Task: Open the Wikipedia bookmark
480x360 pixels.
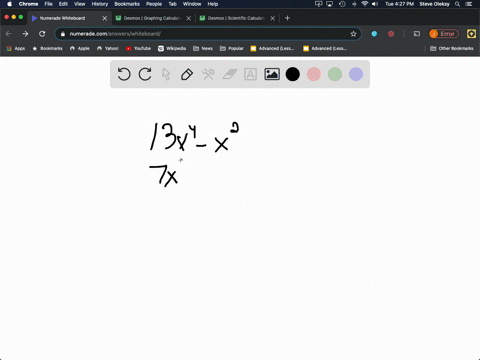Action: 172,48
